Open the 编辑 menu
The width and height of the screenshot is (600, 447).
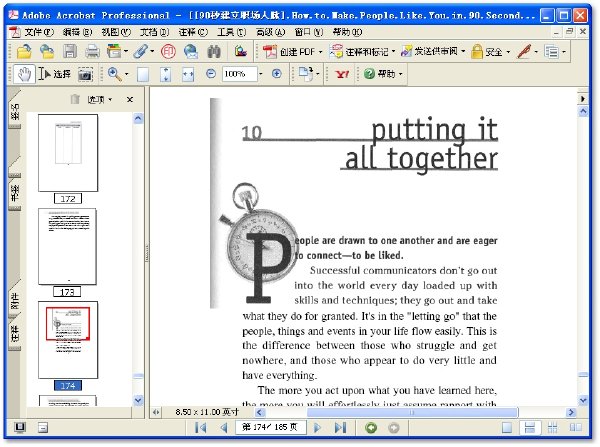[x=77, y=32]
